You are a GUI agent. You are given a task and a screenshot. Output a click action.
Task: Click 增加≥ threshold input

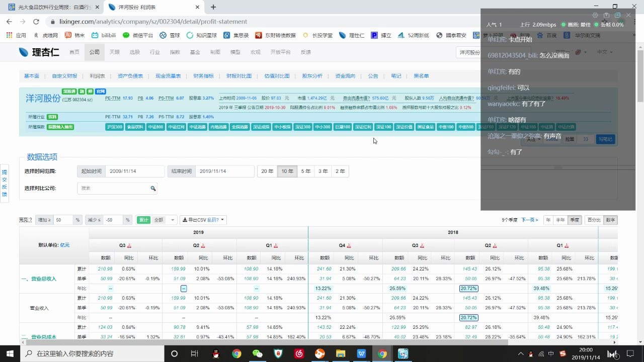[64, 220]
